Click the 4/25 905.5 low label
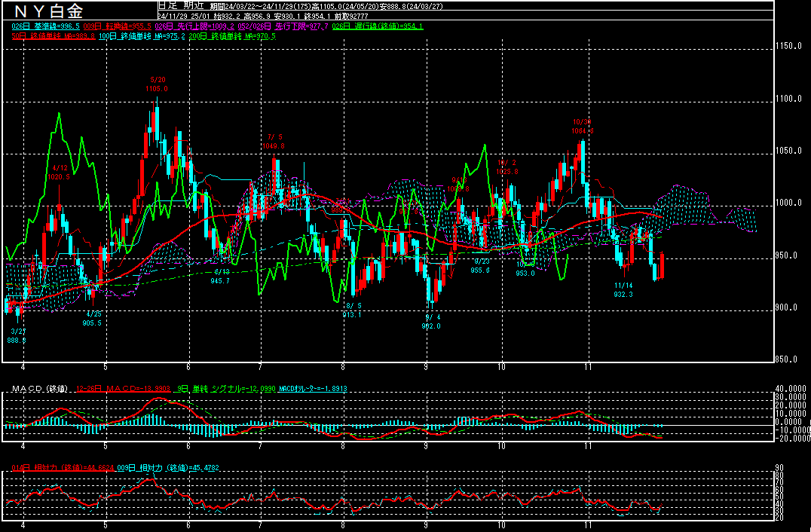 92,319
